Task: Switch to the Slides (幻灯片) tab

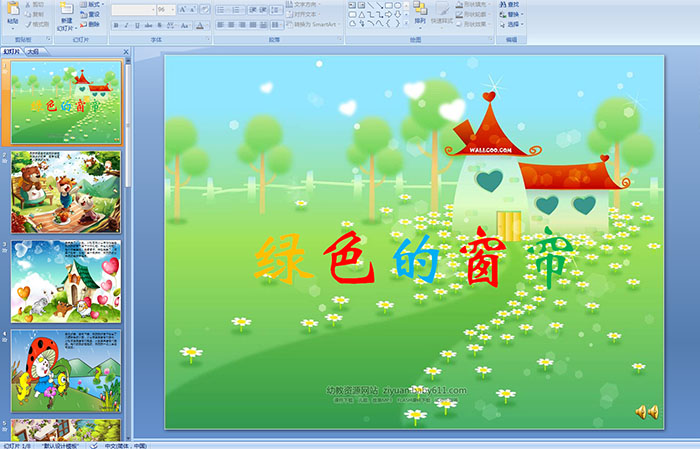Action: (x=12, y=50)
